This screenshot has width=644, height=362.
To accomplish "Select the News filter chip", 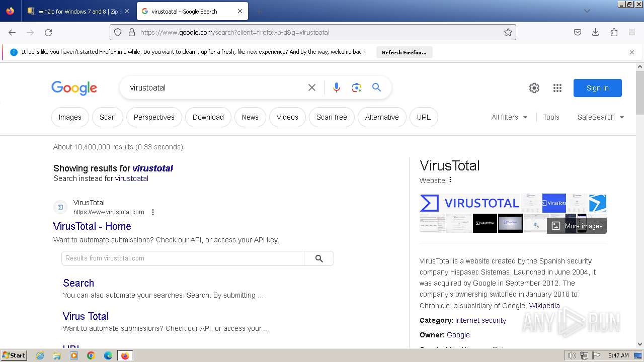I will click(x=250, y=117).
